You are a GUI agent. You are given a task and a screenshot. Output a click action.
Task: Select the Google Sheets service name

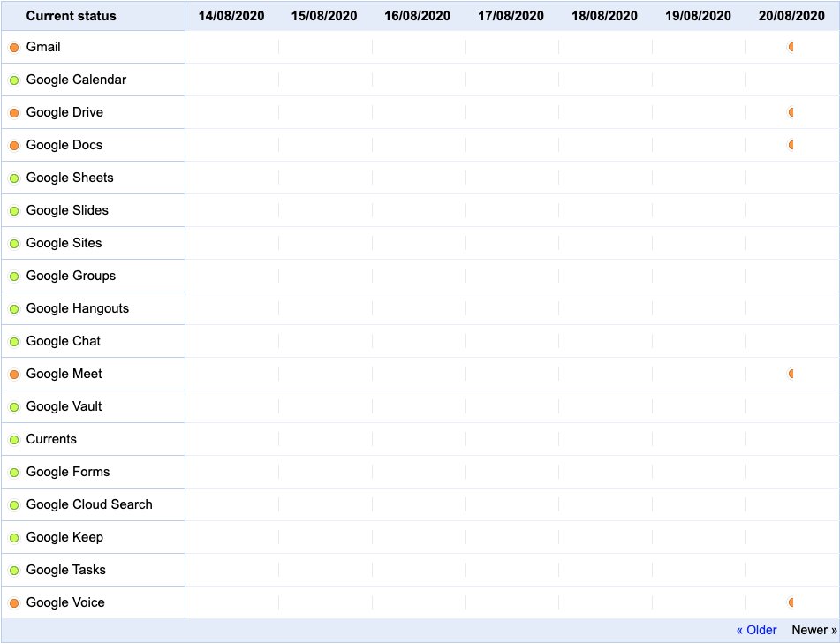tap(70, 178)
